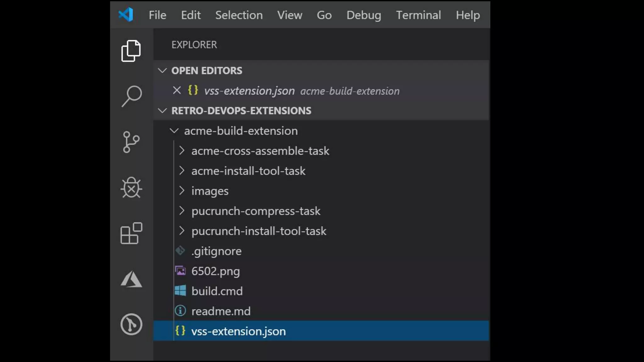The height and width of the screenshot is (362, 644).
Task: Collapse the acme-build-extension folder
Action: tap(174, 131)
